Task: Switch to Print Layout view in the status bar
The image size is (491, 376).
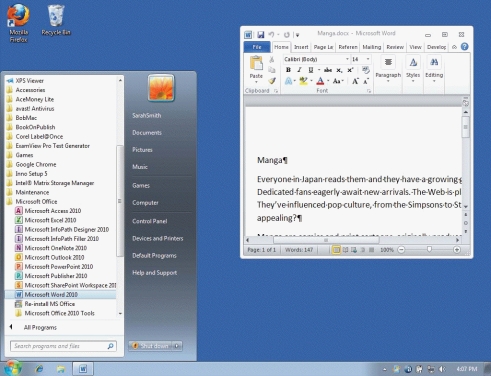Action: pyautogui.click(x=336, y=250)
